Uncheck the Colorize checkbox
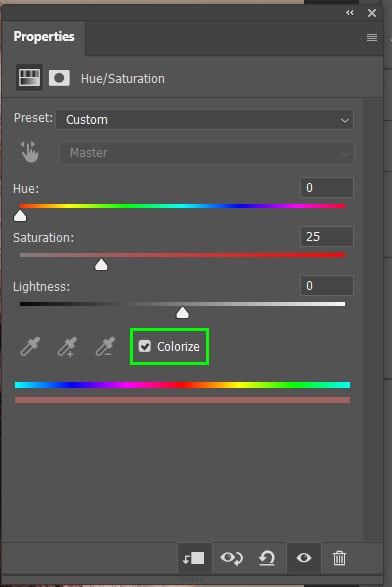The width and height of the screenshot is (392, 587). tap(145, 346)
